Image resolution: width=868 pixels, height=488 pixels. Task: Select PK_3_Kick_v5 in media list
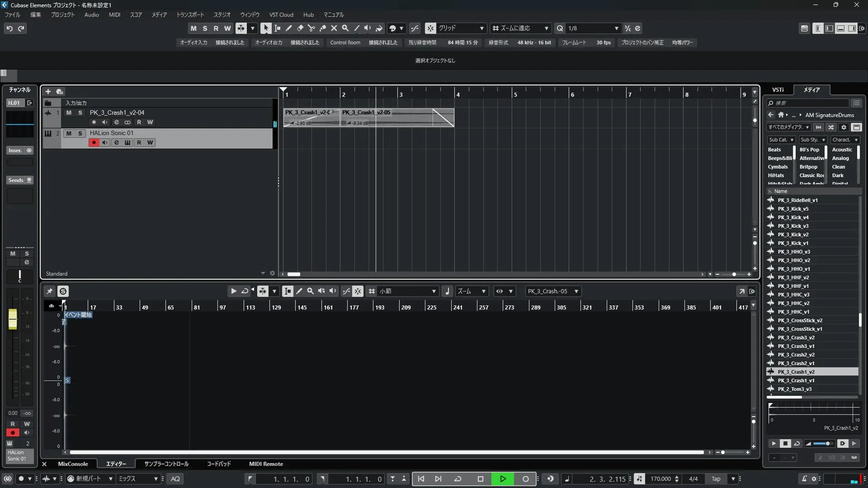coord(793,209)
